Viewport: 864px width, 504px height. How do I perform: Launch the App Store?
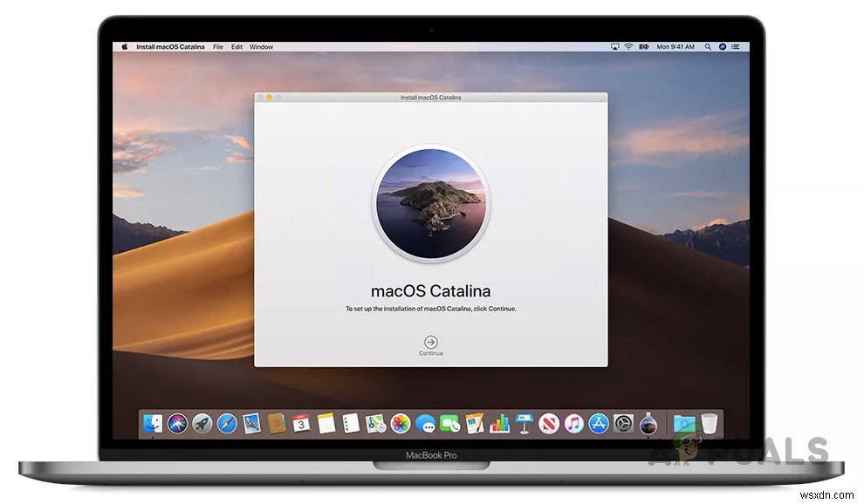598,424
